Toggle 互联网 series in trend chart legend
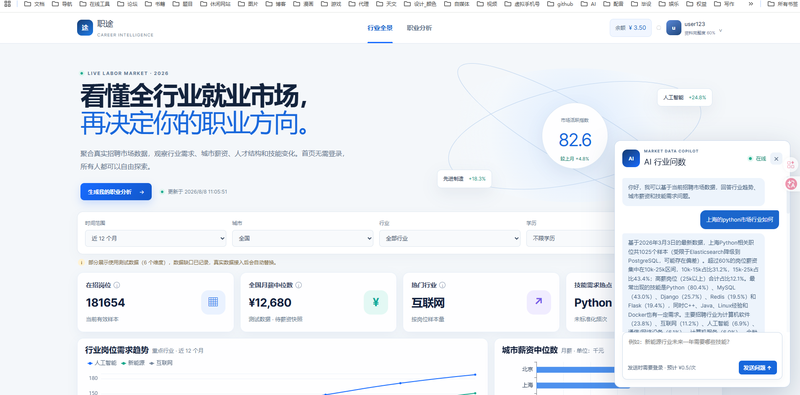Viewport: 800px width, 395px height. [x=161, y=363]
